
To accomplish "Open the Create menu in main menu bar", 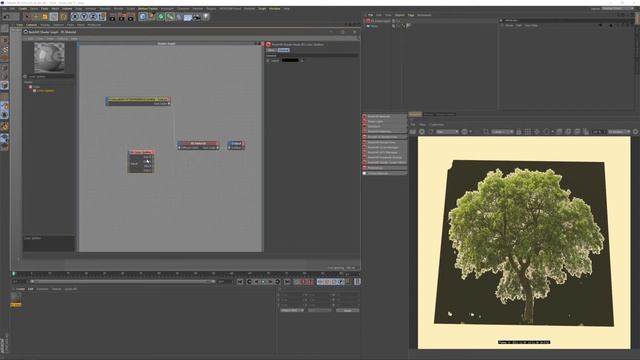I will (x=22, y=9).
